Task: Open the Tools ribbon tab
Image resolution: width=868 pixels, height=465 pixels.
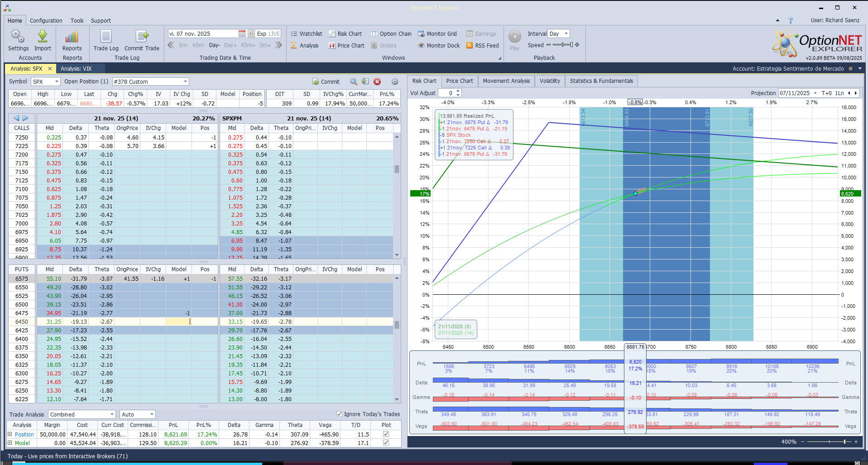Action: (77, 20)
